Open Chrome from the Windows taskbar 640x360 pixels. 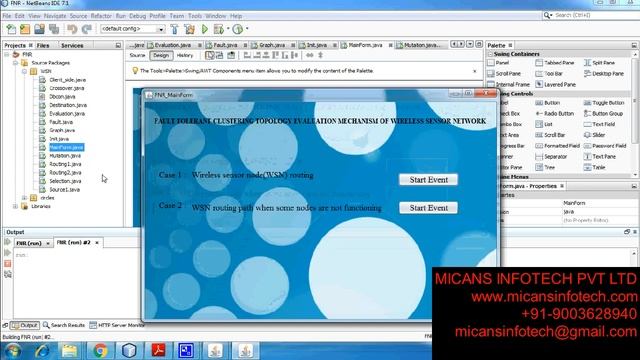[x=100, y=351]
